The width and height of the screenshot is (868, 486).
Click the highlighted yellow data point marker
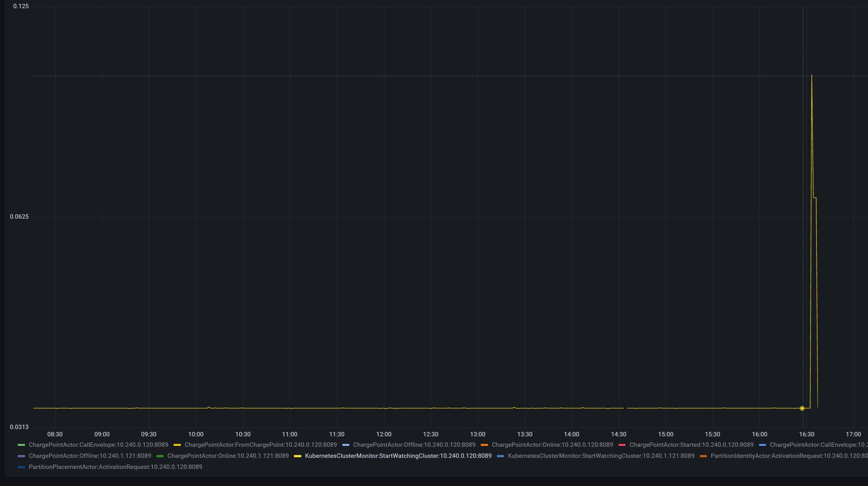[802, 408]
